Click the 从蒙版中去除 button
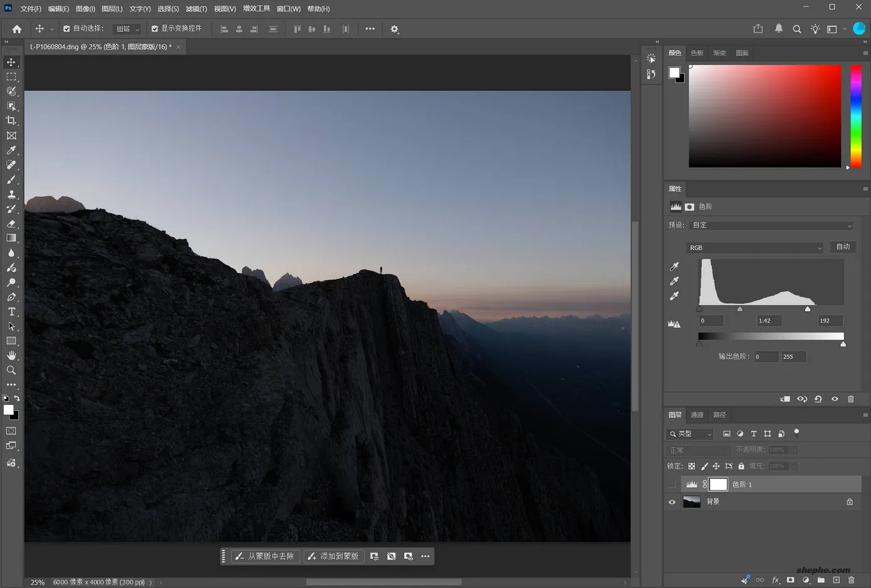This screenshot has width=871, height=588. point(265,556)
